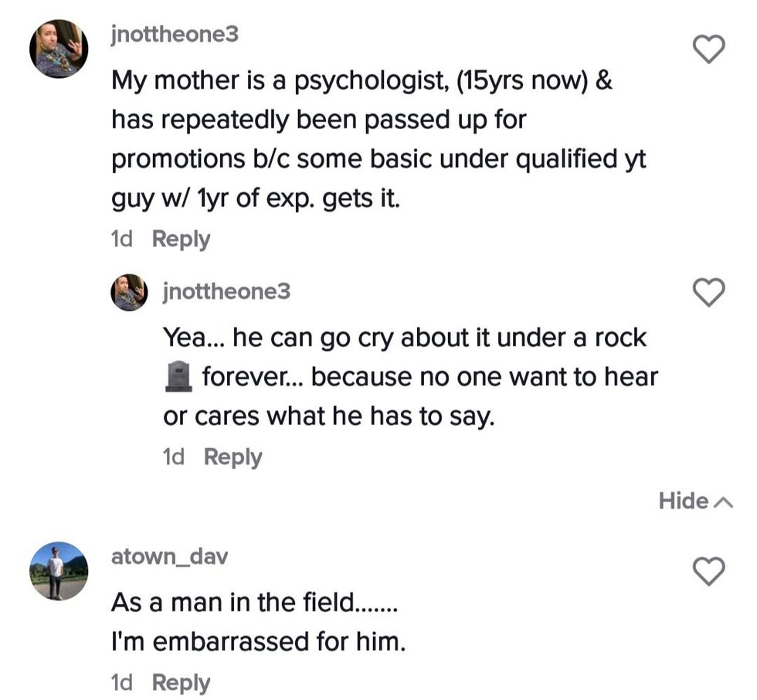The width and height of the screenshot is (757, 700).
Task: Tap the 1d timestamp under the top comment
Action: pos(122,240)
